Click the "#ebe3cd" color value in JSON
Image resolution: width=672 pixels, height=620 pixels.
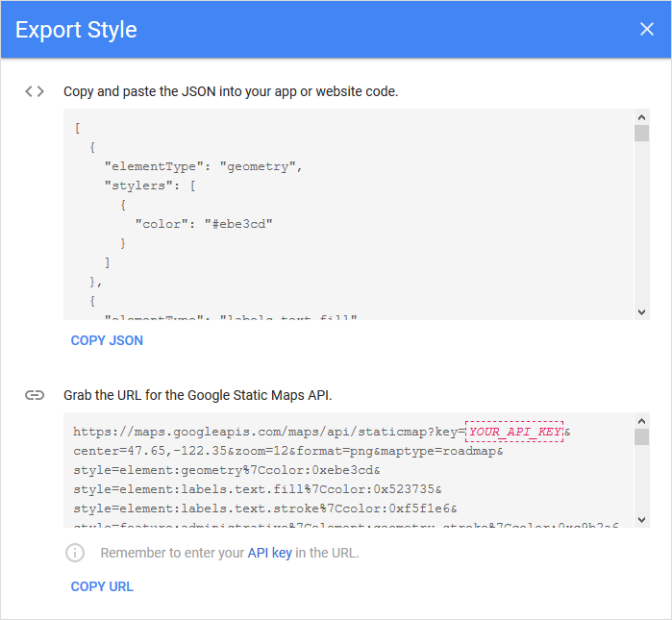click(238, 224)
